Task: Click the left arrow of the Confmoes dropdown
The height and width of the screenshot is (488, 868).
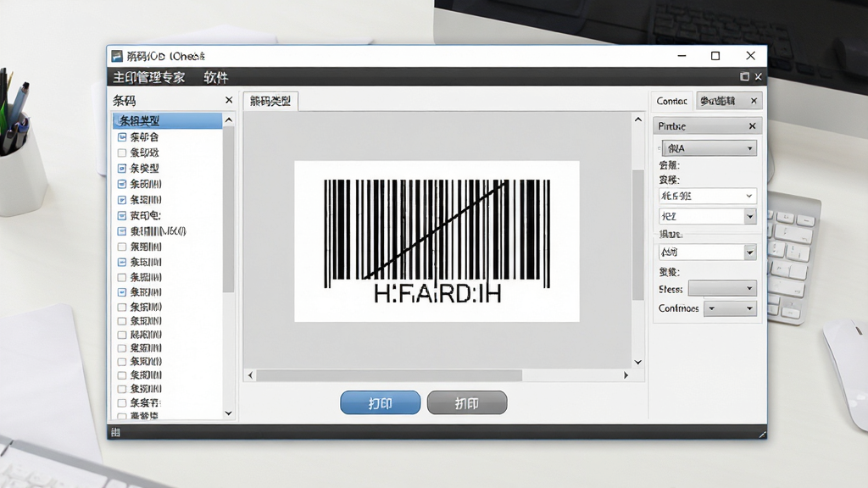Action: (x=712, y=308)
